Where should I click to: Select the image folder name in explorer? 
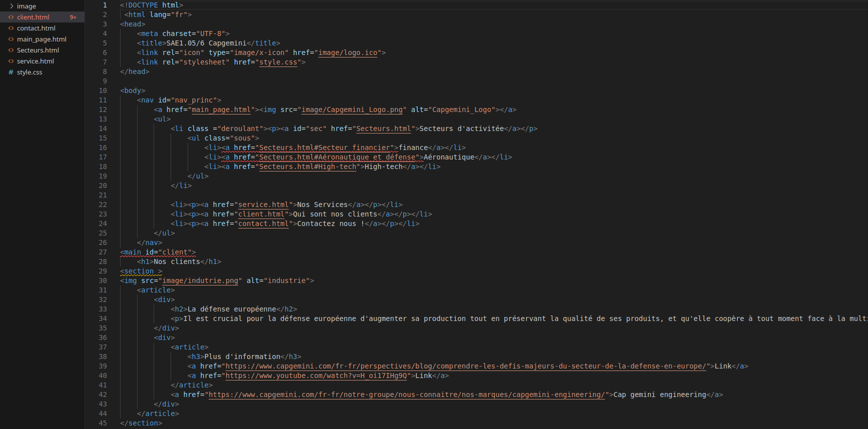click(27, 6)
